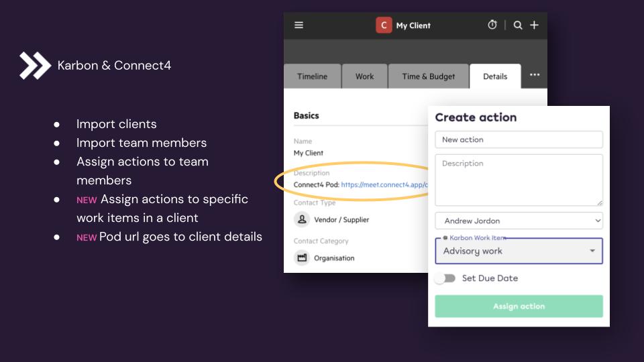Click the Pod url goes to client details text
The image size is (644, 362).
[x=180, y=237]
